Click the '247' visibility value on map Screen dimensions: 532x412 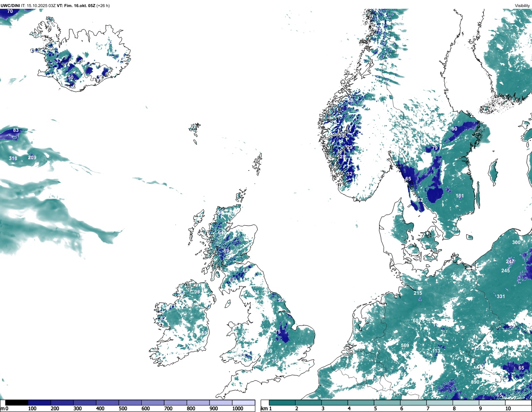[x=510, y=262]
